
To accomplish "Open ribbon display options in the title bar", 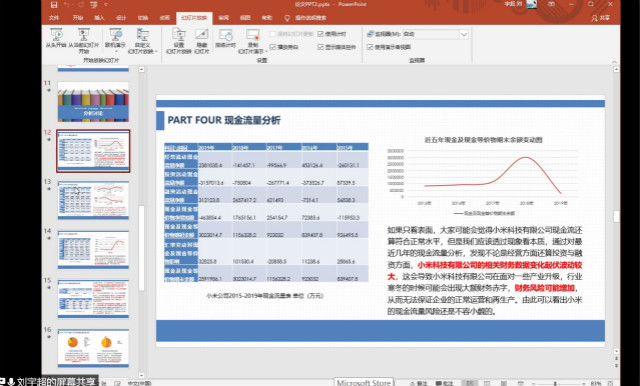I will [x=552, y=4].
